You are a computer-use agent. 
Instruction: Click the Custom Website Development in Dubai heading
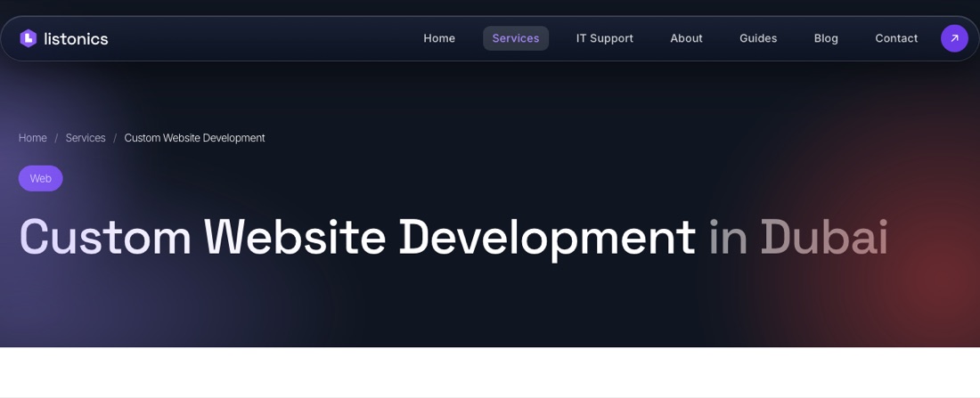pos(453,239)
